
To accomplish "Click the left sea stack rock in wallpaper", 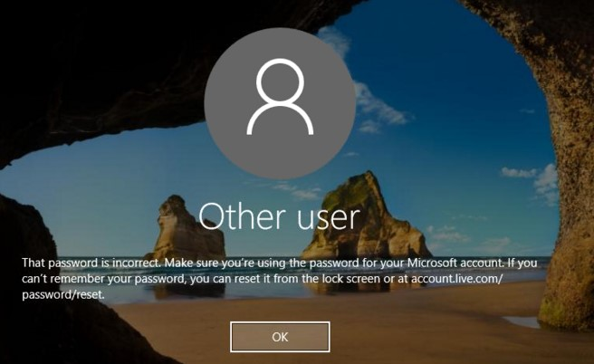I will pyautogui.click(x=187, y=229).
